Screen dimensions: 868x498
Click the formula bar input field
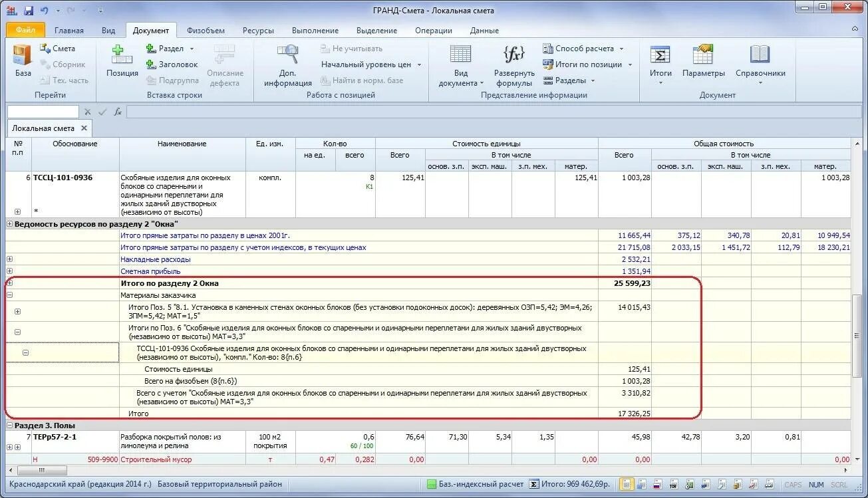coord(493,112)
